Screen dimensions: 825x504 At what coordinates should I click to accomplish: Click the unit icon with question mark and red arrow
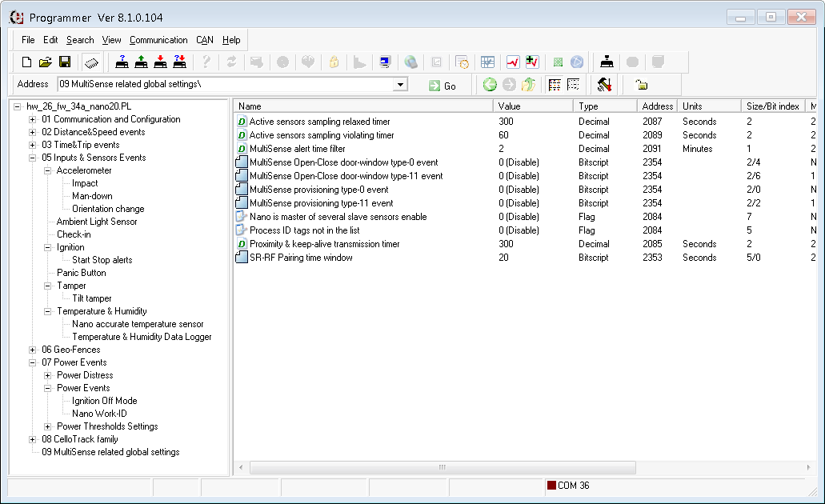(x=179, y=62)
